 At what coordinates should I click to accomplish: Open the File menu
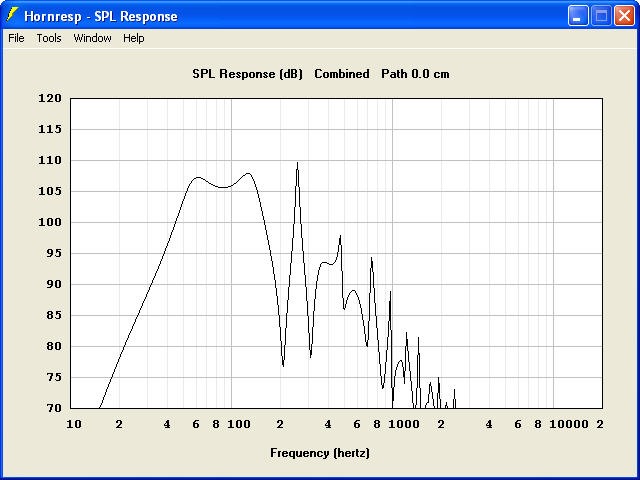(x=16, y=38)
